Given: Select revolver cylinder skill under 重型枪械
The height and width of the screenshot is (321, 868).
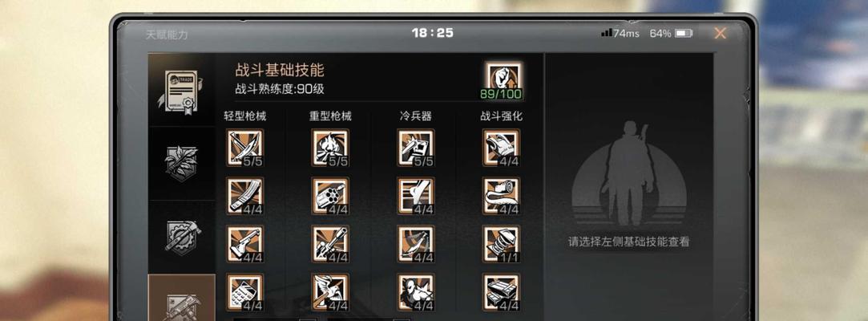Looking at the screenshot, I should click(330, 196).
